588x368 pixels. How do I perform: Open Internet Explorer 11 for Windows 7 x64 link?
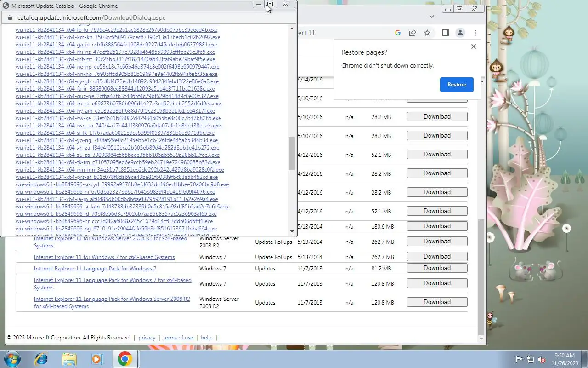coord(104,257)
